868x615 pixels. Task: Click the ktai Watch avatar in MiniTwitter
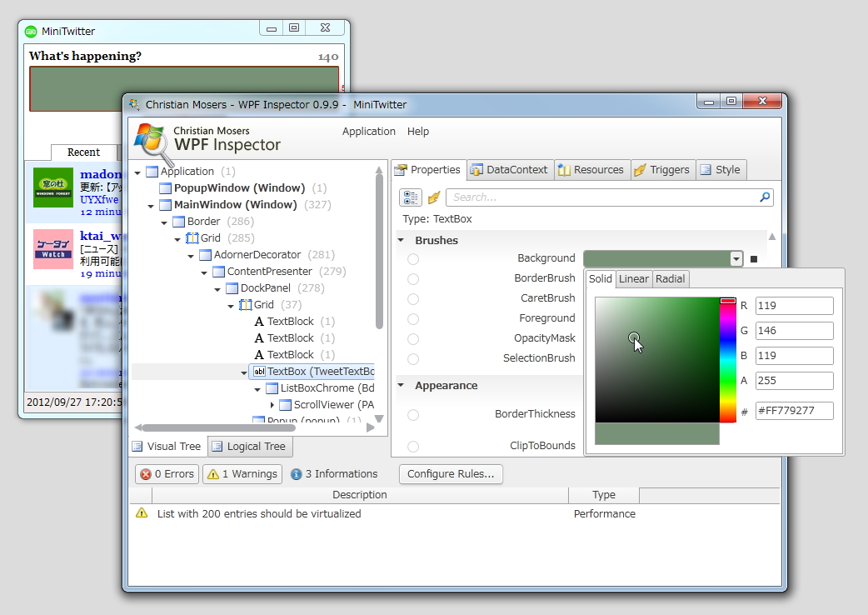(x=53, y=249)
